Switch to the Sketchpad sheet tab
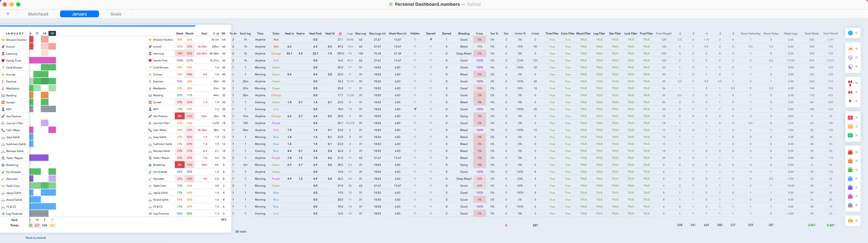The width and height of the screenshot is (868, 243). (38, 14)
